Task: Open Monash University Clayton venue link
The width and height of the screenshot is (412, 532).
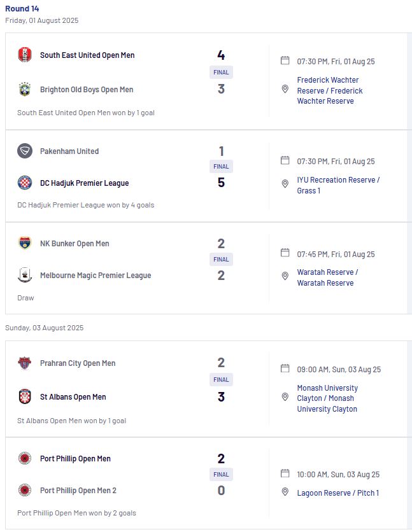Action: point(327,398)
